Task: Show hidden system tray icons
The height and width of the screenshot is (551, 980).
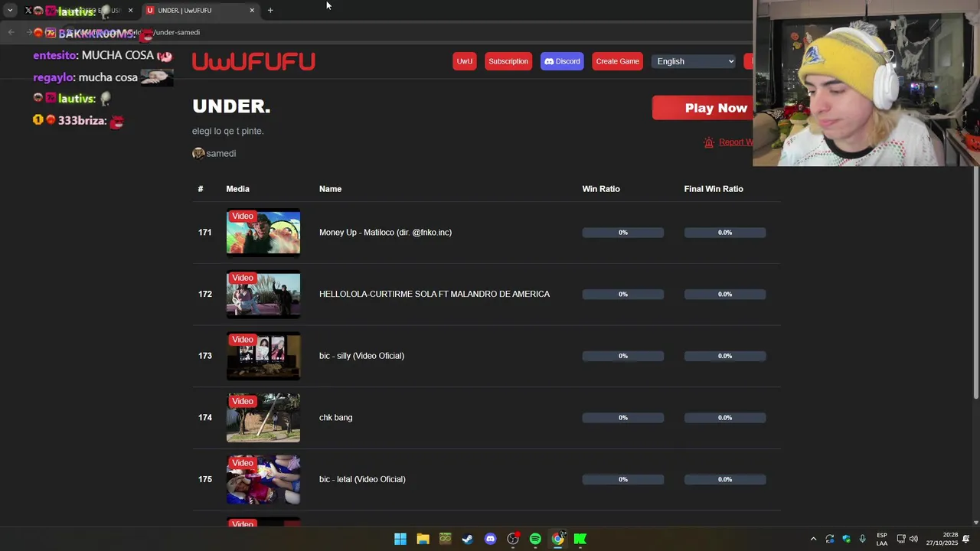Action: click(x=813, y=539)
